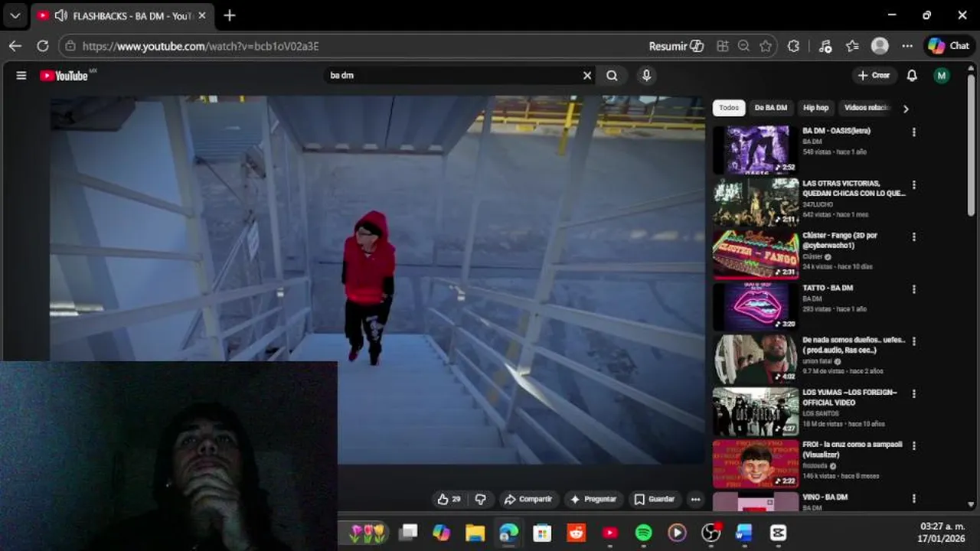The width and height of the screenshot is (980, 551).
Task: Start voice search with the microphone
Action: (x=646, y=76)
